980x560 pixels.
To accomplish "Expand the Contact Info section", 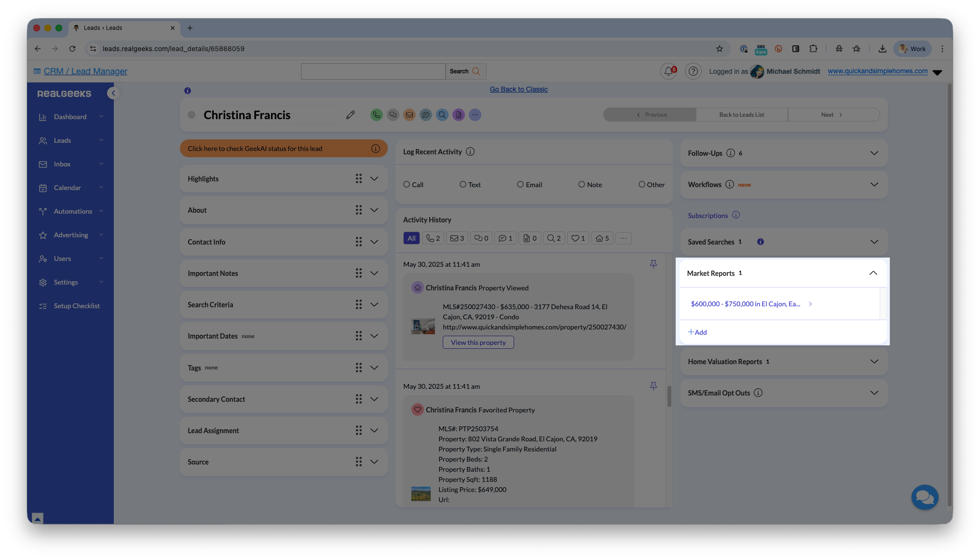I will [x=374, y=242].
